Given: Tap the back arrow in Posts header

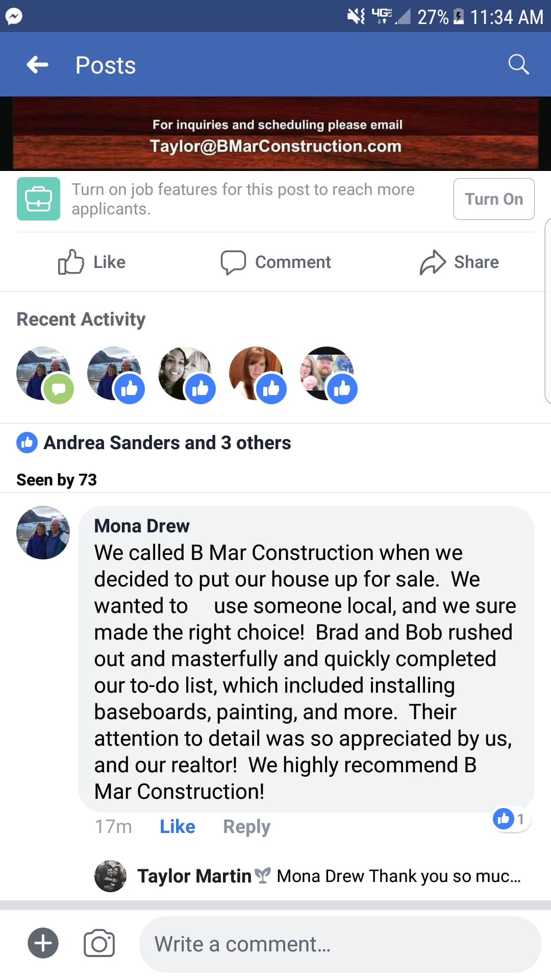Looking at the screenshot, I should pyautogui.click(x=37, y=65).
